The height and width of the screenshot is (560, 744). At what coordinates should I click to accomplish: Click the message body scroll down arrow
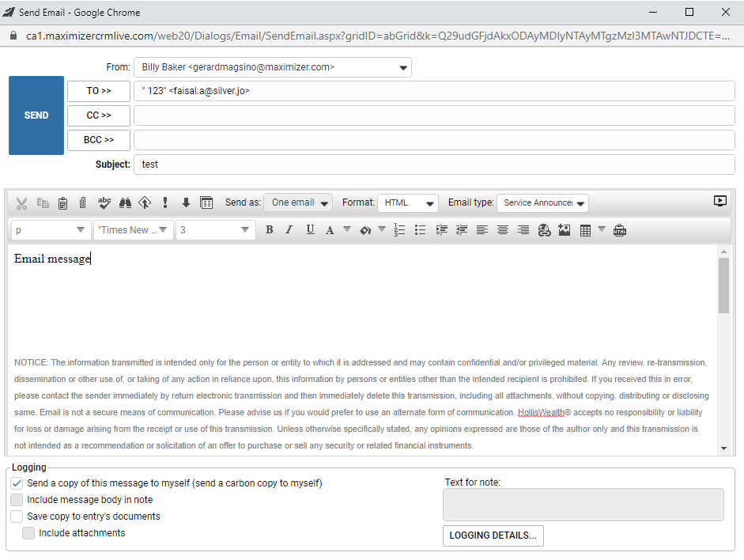tap(723, 448)
